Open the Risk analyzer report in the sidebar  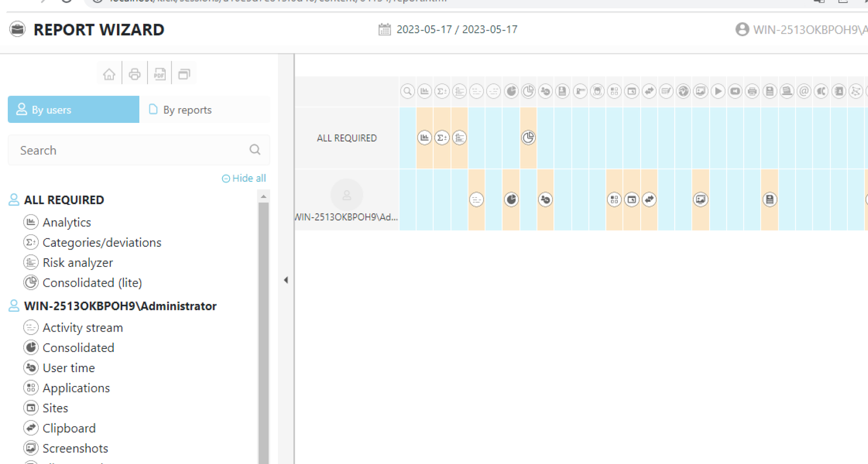coord(78,263)
